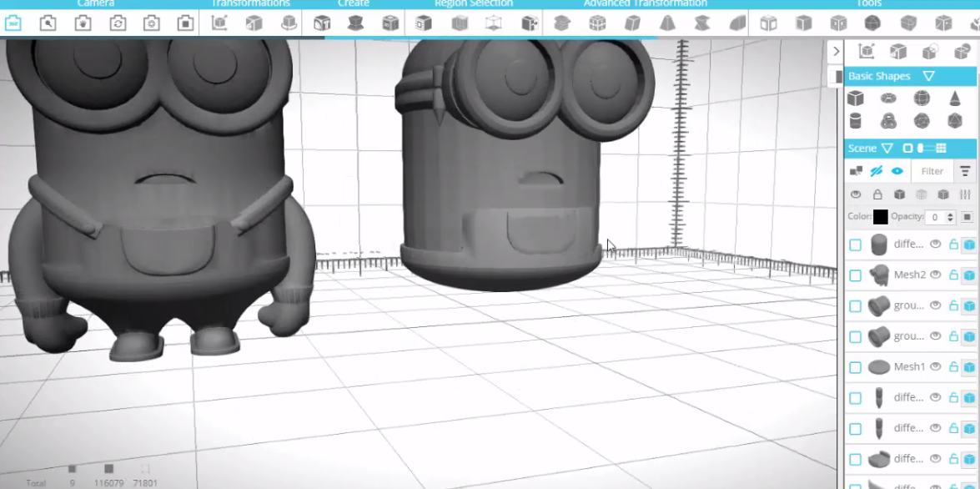The width and height of the screenshot is (980, 489).
Task: Click the Create toolbar group label
Action: [x=353, y=3]
